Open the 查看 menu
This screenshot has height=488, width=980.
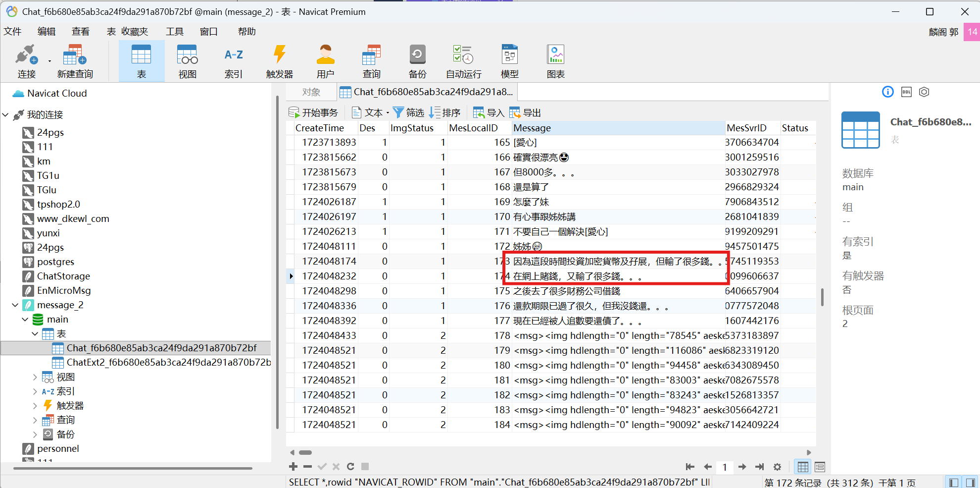click(81, 32)
